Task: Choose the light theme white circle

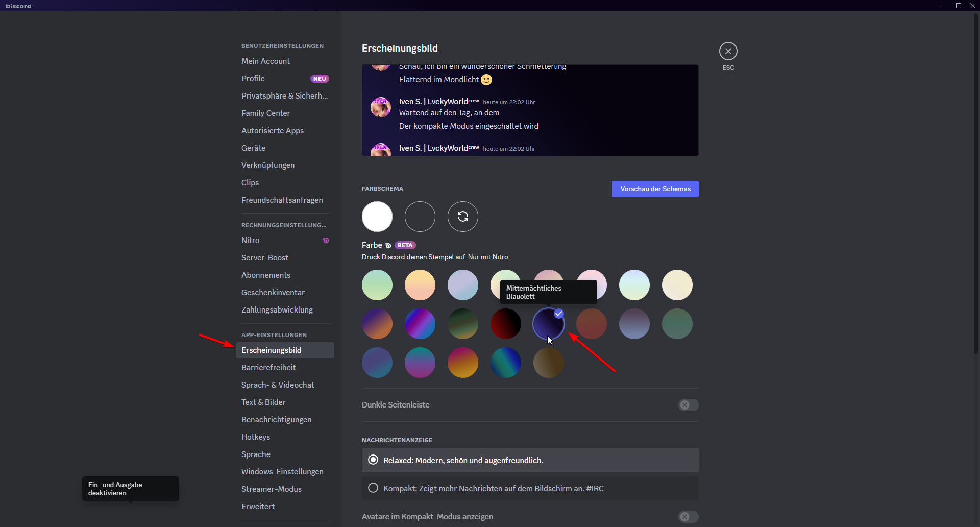Action: 377,217
